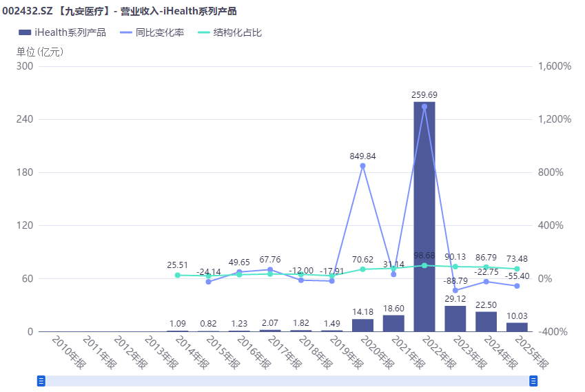
Task: Click the 98.68 结构化占比 point on 2022年报
Action: pyautogui.click(x=424, y=265)
